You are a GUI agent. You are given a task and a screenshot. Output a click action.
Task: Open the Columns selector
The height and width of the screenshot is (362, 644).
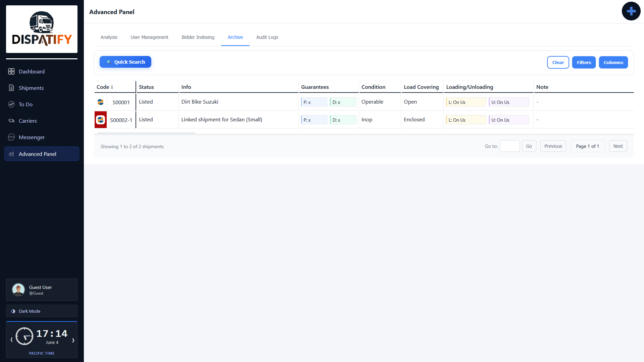pos(613,62)
